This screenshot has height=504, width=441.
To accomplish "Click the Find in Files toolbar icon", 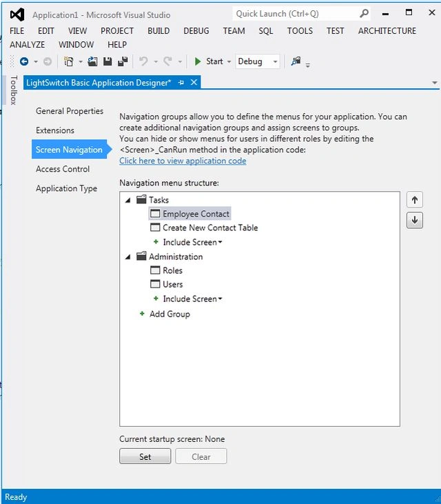I will (x=296, y=61).
